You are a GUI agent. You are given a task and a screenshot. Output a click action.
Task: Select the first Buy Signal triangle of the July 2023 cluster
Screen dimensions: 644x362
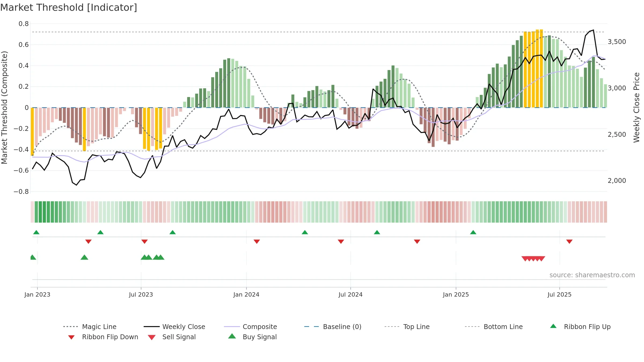pyautogui.click(x=144, y=257)
